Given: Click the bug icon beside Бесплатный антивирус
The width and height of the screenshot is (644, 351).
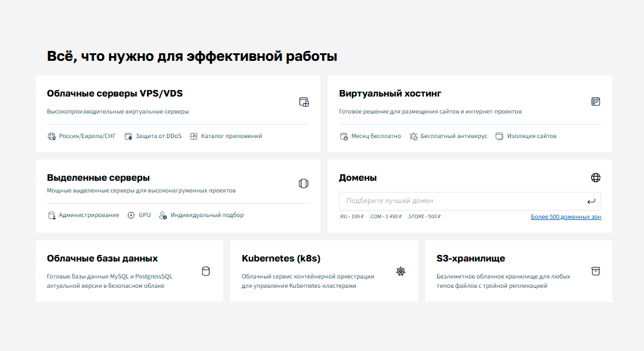Looking at the screenshot, I should [x=413, y=136].
